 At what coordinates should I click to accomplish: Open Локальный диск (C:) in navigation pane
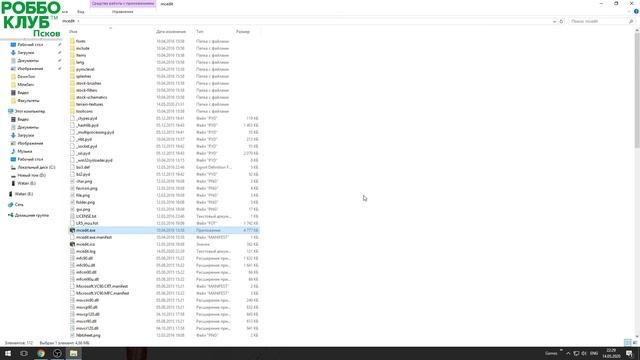tap(36, 167)
